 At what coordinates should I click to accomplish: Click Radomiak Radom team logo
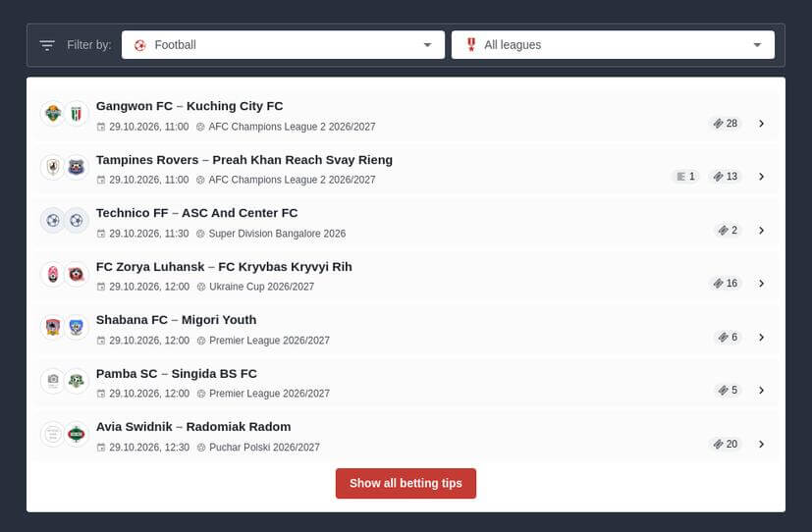click(77, 434)
